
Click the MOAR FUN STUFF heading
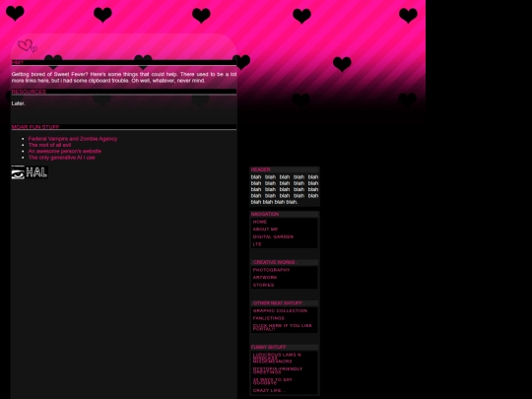click(35, 127)
